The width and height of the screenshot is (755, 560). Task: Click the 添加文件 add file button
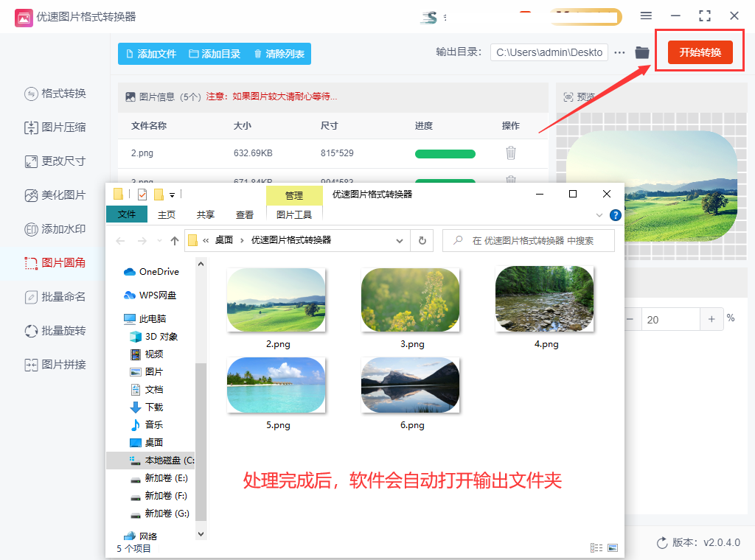[x=151, y=54]
